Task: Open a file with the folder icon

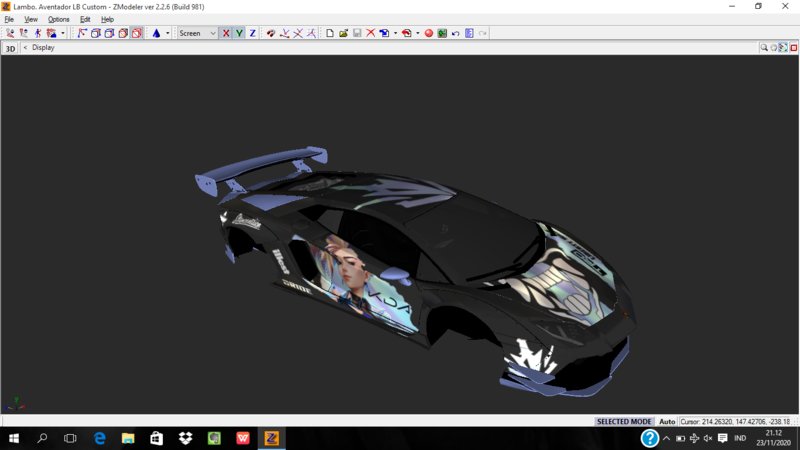Action: pyautogui.click(x=343, y=33)
